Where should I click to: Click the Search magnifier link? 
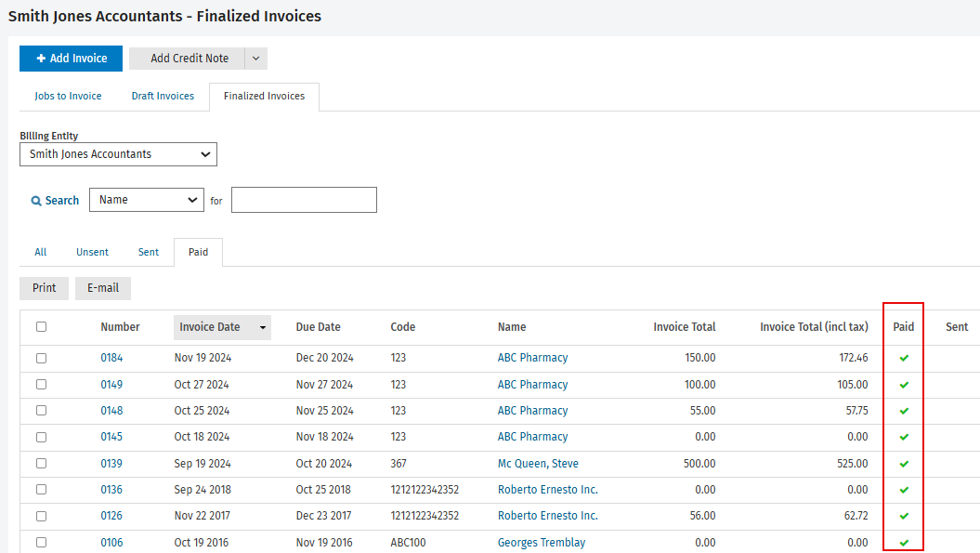[55, 200]
